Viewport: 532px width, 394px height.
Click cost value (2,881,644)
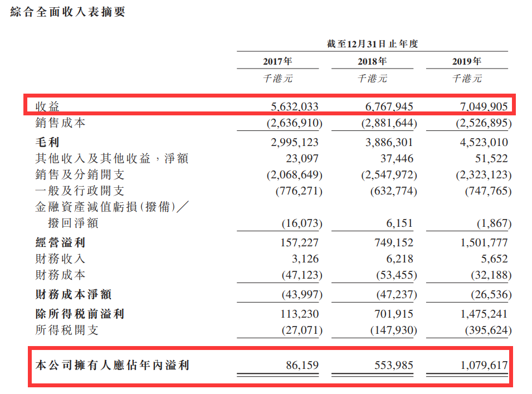point(389,123)
